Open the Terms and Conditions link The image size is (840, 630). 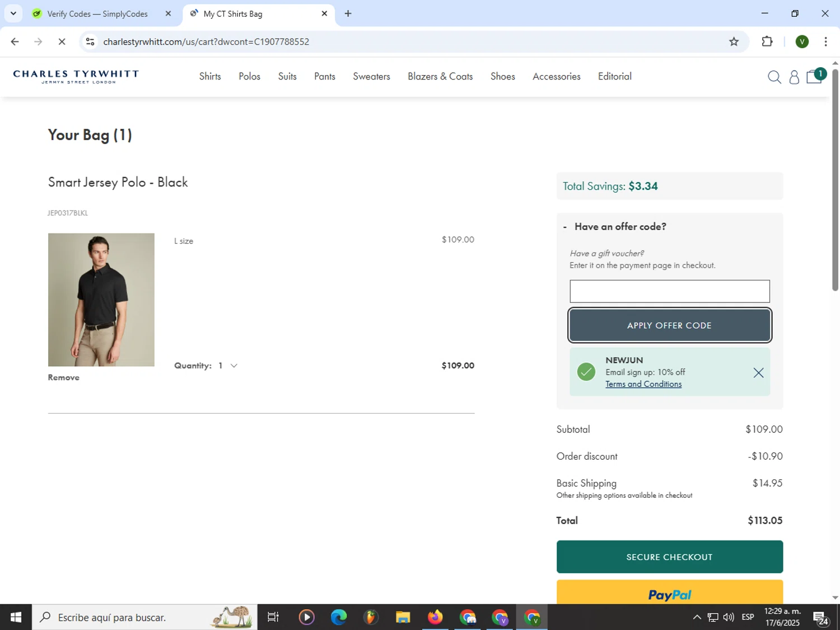point(643,384)
